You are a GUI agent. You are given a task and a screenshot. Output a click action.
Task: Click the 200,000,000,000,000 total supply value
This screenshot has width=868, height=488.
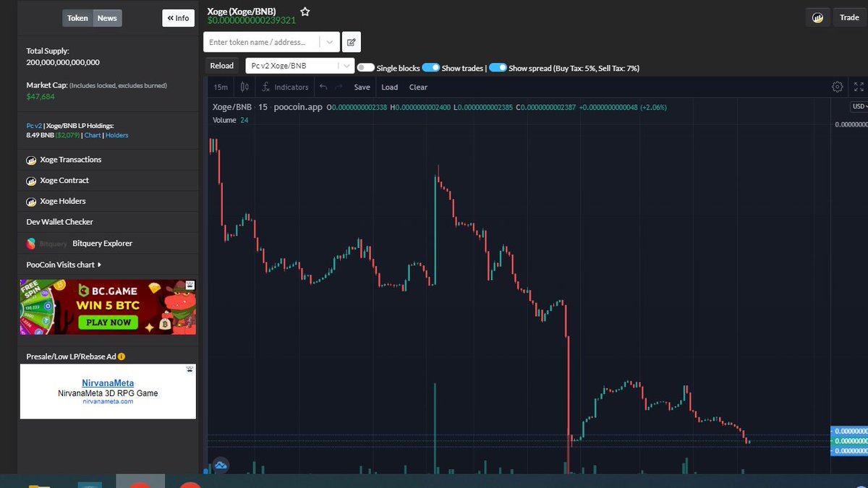tap(63, 63)
